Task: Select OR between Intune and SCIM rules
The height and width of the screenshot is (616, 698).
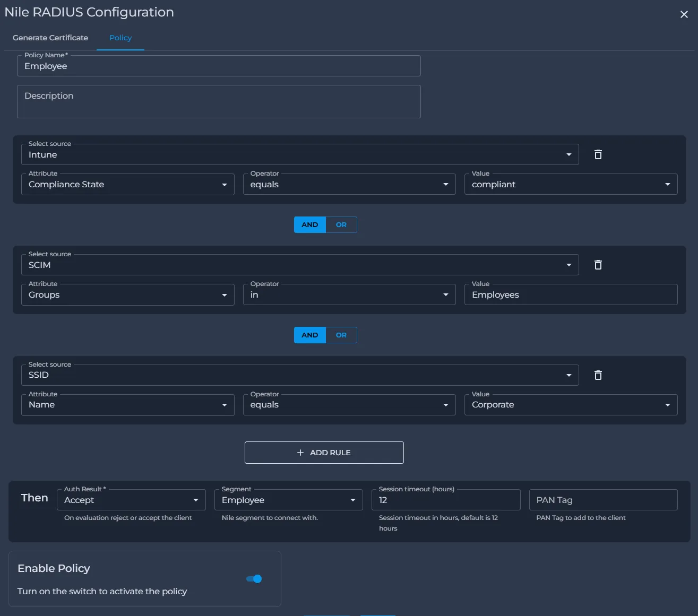Action: coord(341,225)
